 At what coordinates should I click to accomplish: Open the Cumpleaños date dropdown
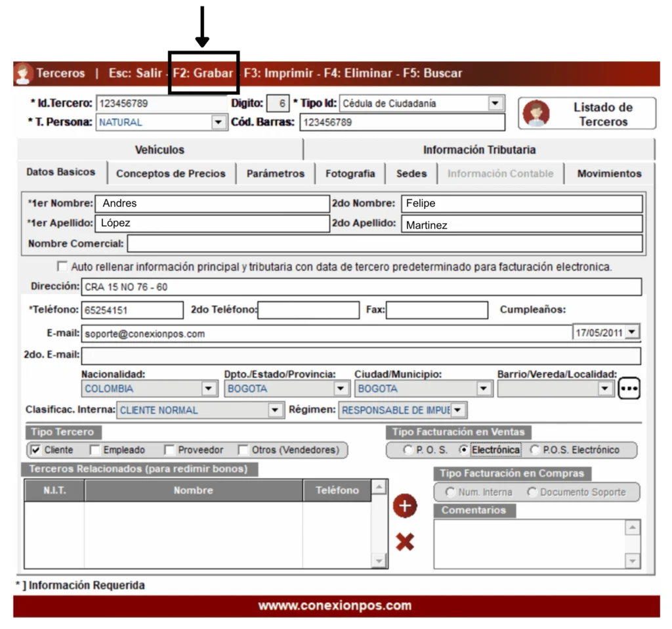point(632,332)
